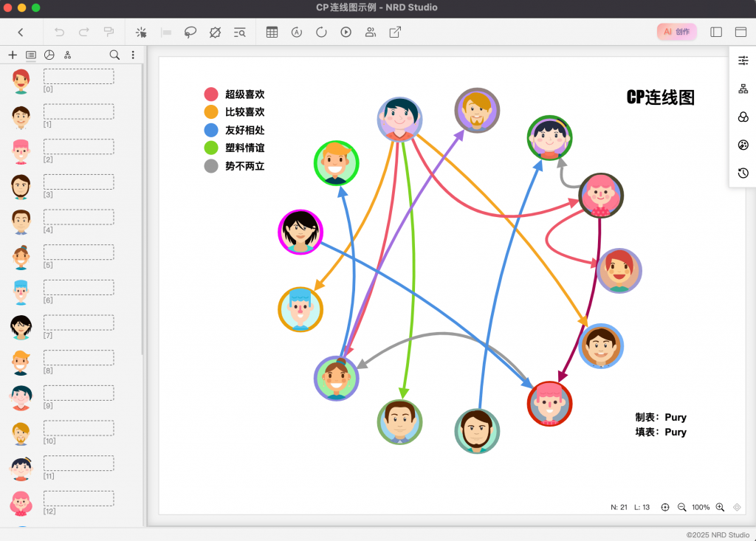Open the history clock icon in right panel
The width and height of the screenshot is (756, 541).
(x=743, y=173)
